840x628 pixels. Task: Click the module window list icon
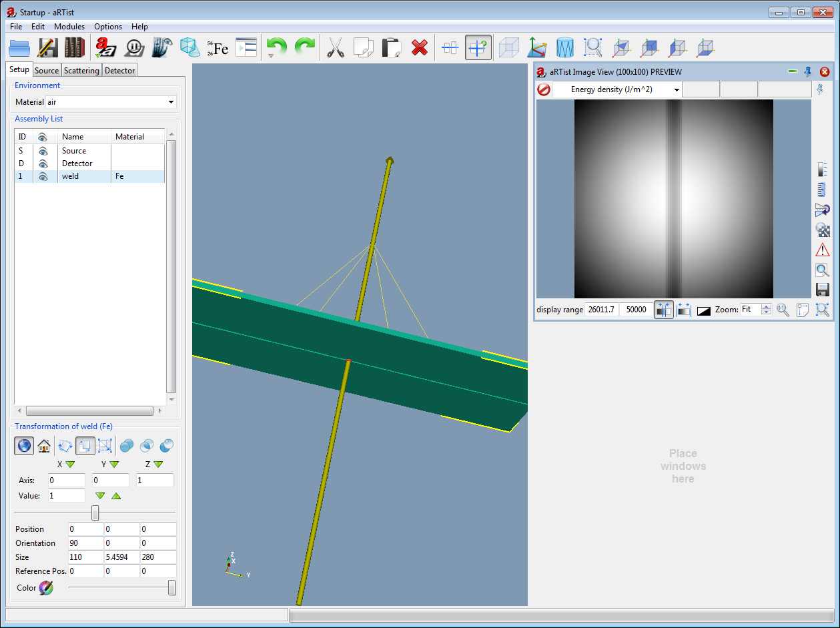coord(246,47)
